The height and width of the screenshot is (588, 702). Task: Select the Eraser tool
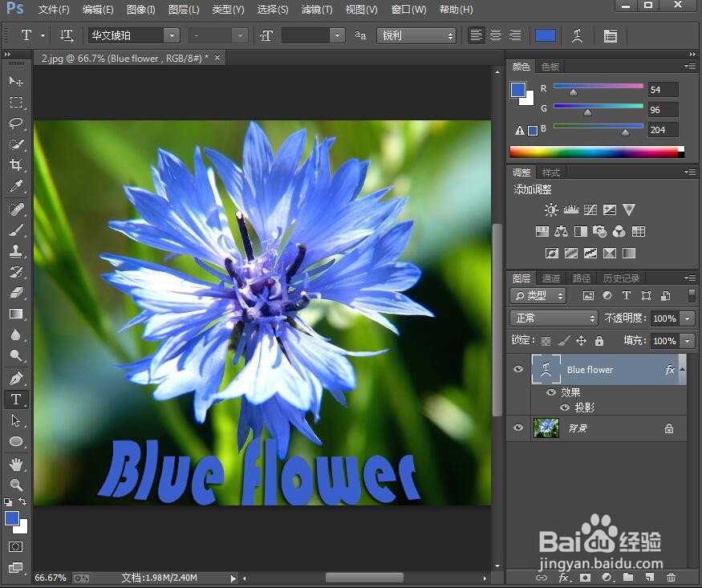click(16, 293)
